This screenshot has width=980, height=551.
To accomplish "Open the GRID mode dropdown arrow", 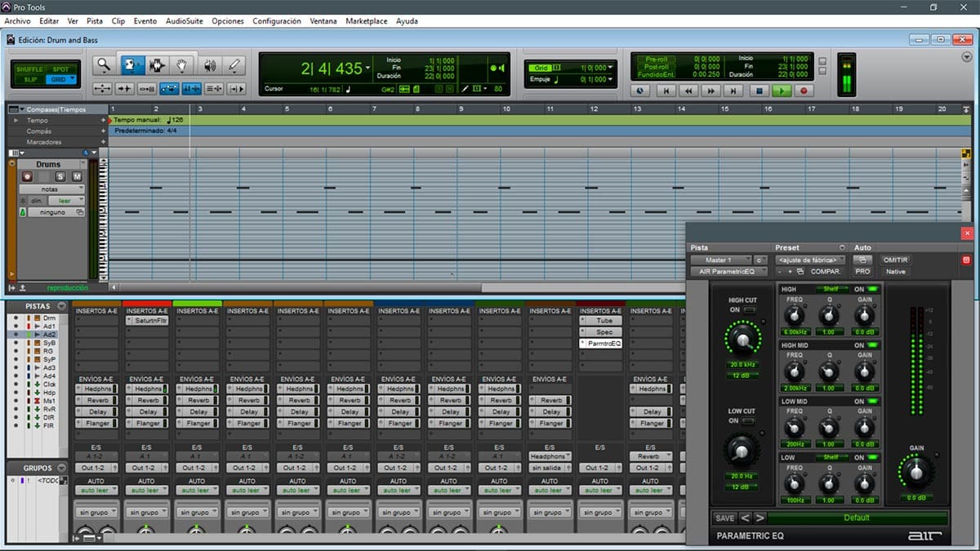I will pyautogui.click(x=72, y=79).
